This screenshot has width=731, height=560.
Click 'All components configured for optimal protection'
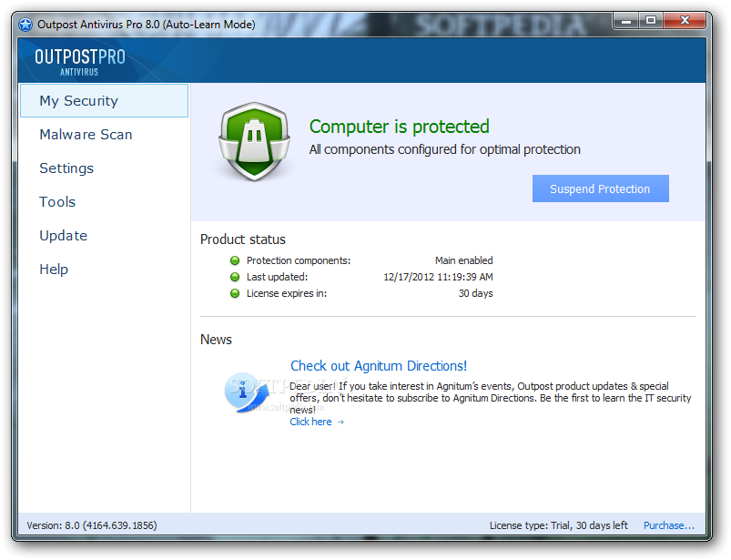tap(445, 149)
